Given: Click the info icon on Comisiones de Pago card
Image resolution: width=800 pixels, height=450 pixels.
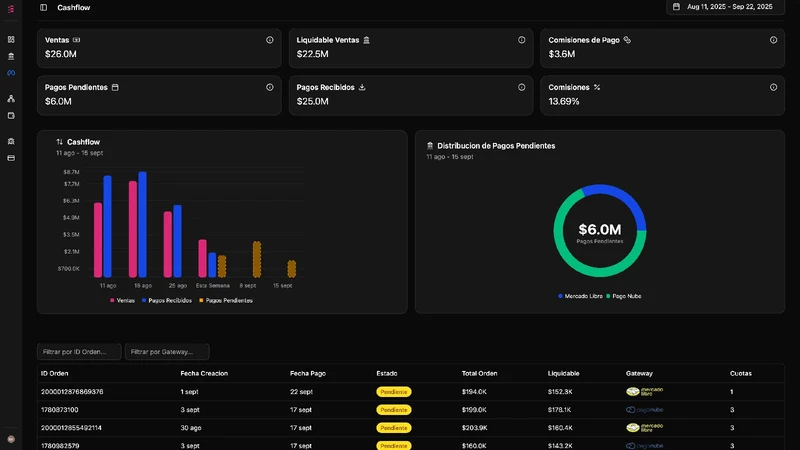Looking at the screenshot, I should point(773,40).
